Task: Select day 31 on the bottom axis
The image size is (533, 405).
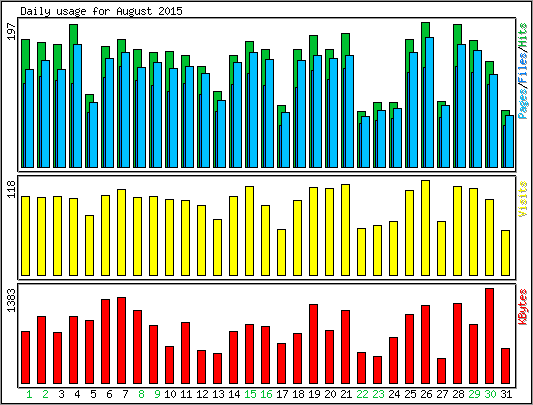Action: pos(506,394)
